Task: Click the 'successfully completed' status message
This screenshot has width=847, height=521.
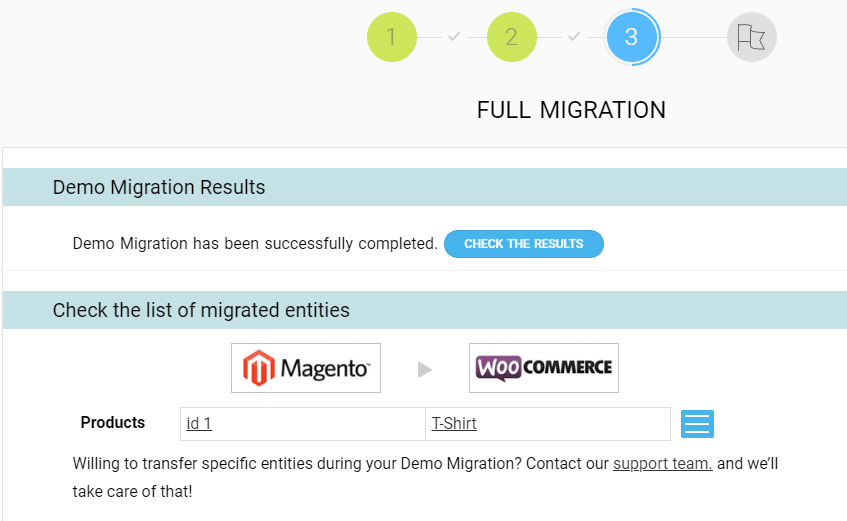Action: 255,243
